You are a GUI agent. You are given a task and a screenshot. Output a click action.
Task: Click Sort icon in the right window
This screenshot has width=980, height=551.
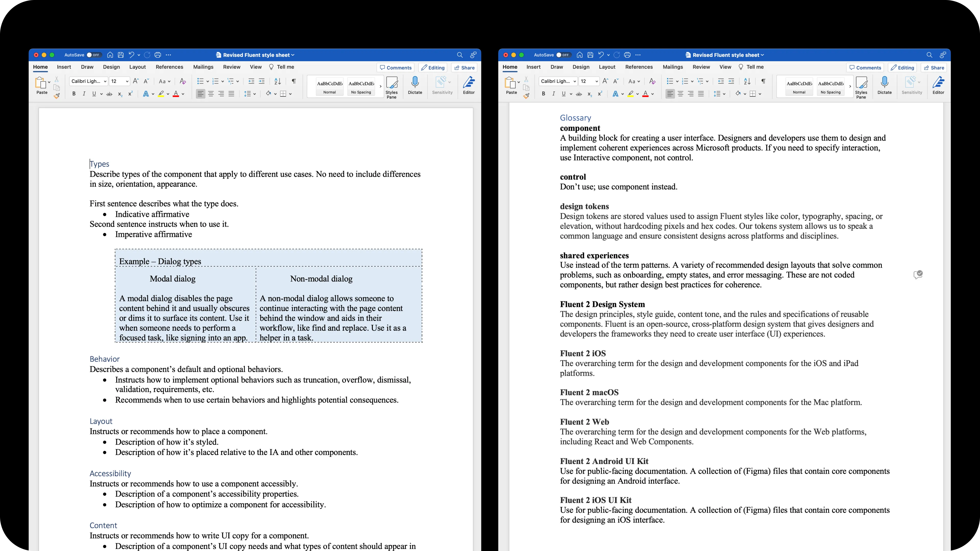click(x=747, y=81)
